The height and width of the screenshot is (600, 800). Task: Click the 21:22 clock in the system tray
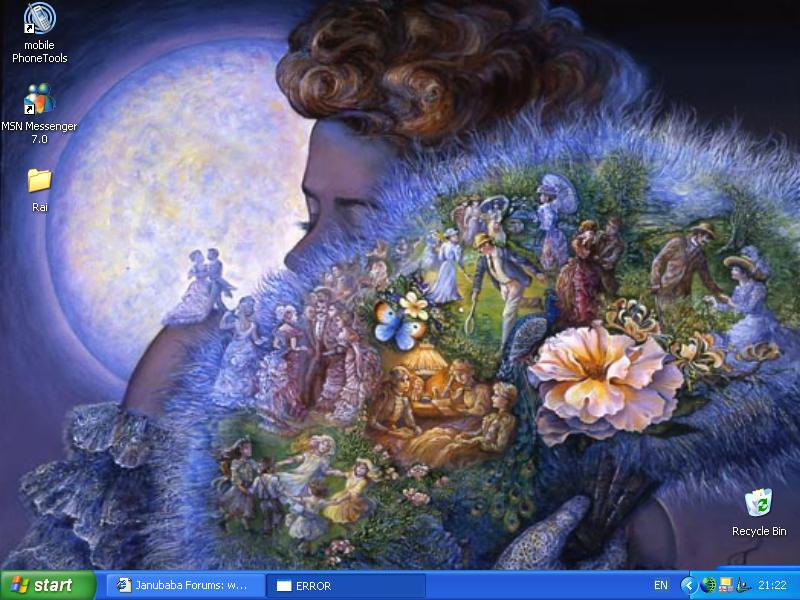tap(772, 585)
